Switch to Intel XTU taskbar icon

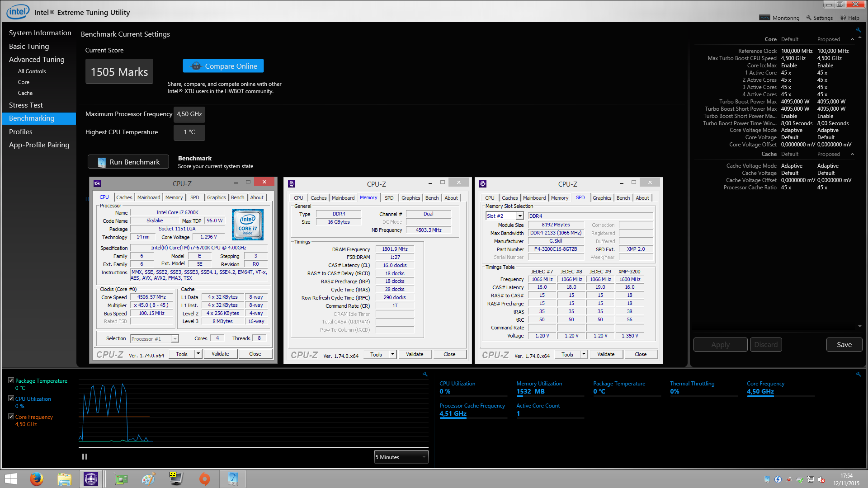pos(233,479)
